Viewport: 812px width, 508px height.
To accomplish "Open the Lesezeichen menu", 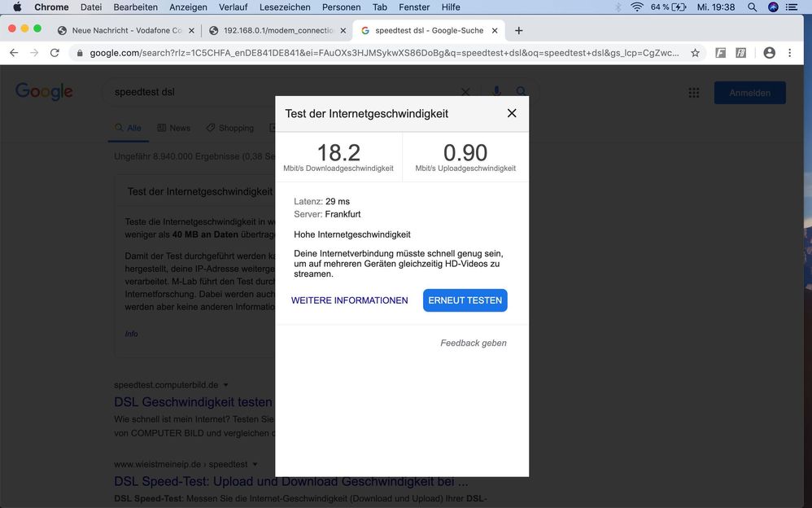I will pos(285,7).
